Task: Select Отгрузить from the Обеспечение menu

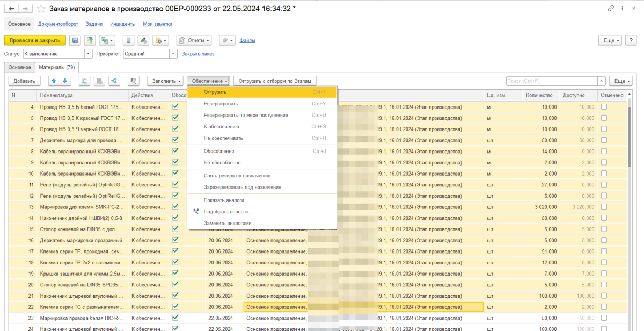Action: [x=215, y=92]
